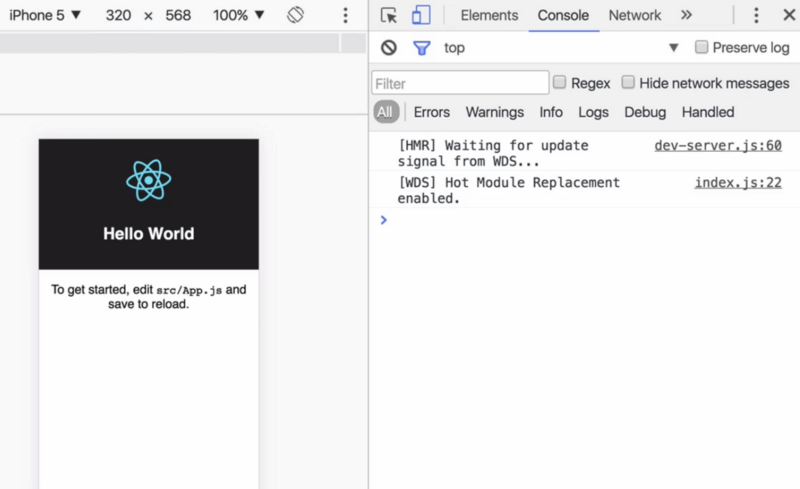Filter console by Errors
Image resolution: width=800 pixels, height=489 pixels.
point(432,112)
